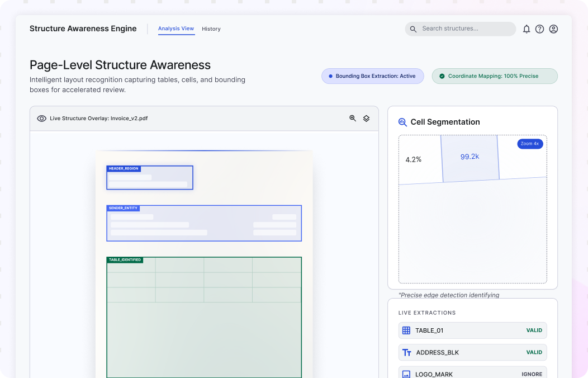Switch to the History tab
The height and width of the screenshot is (378, 588).
(x=211, y=29)
